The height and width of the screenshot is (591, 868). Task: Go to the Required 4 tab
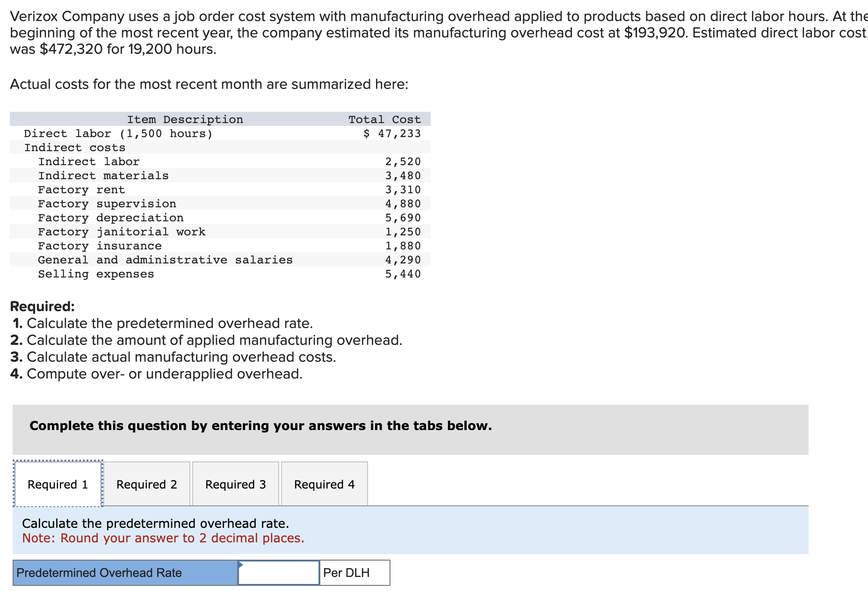pyautogui.click(x=325, y=484)
